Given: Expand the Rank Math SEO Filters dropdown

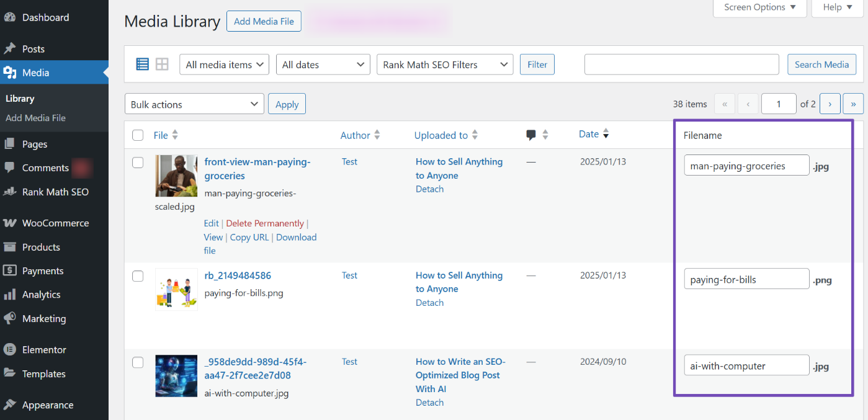Looking at the screenshot, I should click(x=444, y=65).
